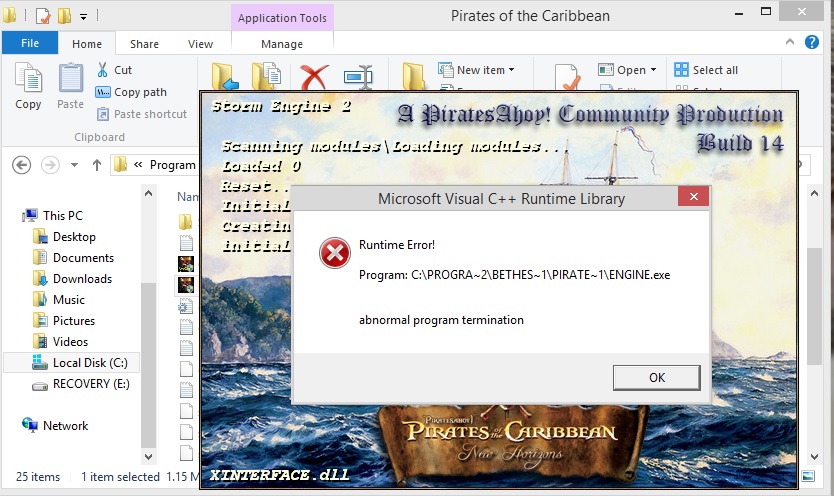Image resolution: width=834 pixels, height=496 pixels.
Task: Click the Up one level arrow
Action: [96, 165]
